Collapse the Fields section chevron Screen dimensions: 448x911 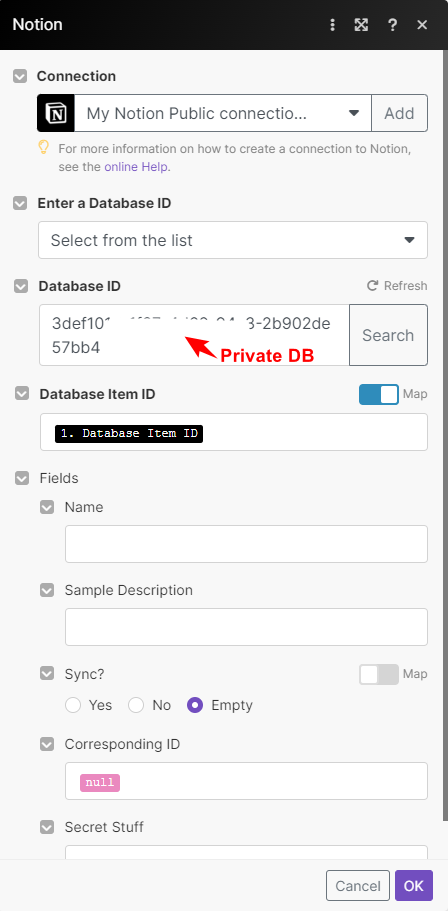22,478
